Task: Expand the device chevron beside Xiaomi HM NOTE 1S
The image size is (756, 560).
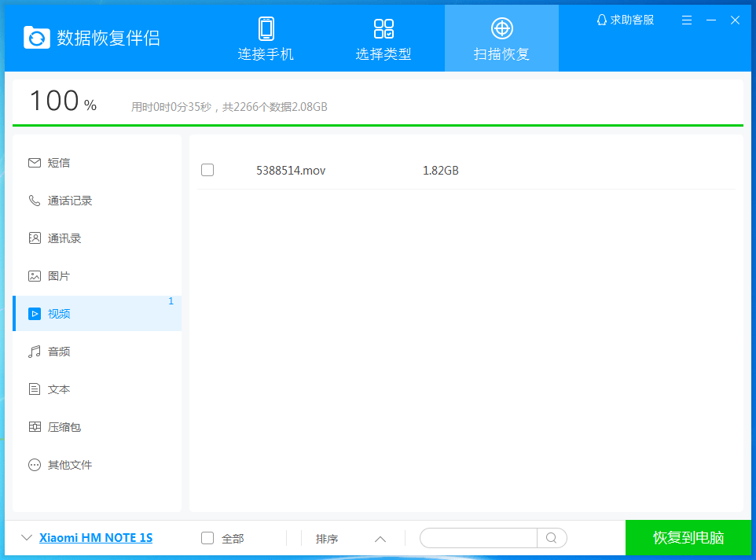Action: 27,537
